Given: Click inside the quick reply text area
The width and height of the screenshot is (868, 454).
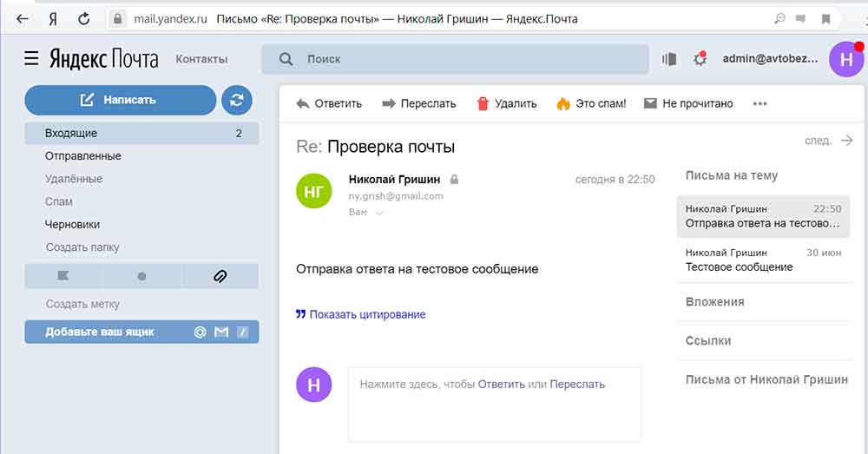Looking at the screenshot, I should 495,405.
